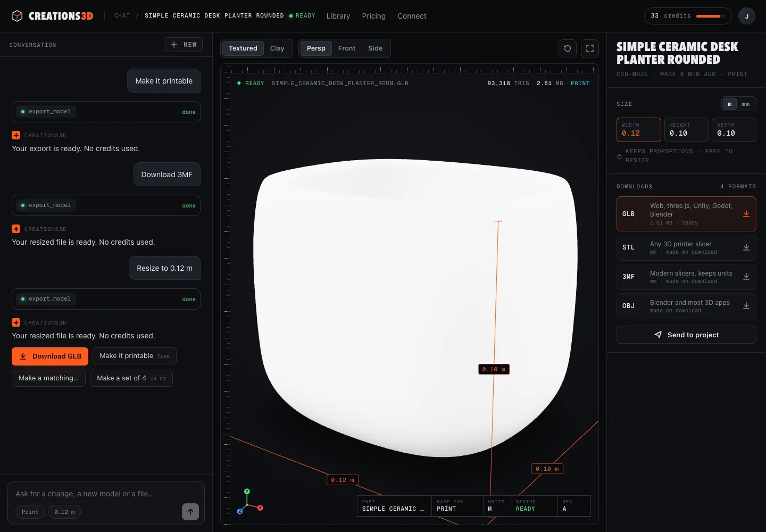Click the XYZ axis gizmo
The image size is (766, 532).
pyautogui.click(x=249, y=502)
